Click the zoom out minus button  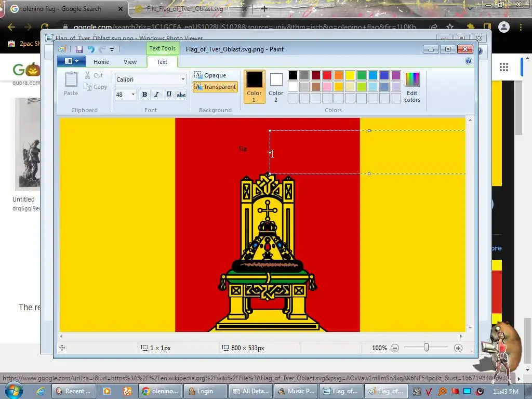395,348
